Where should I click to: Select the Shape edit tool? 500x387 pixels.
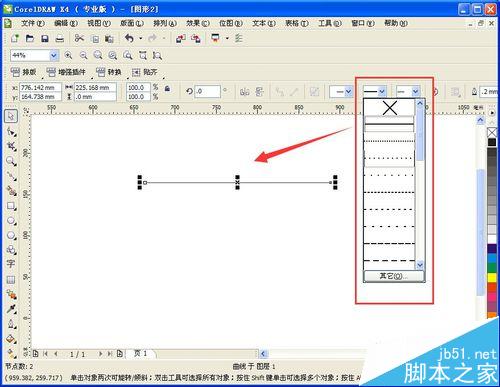11,132
